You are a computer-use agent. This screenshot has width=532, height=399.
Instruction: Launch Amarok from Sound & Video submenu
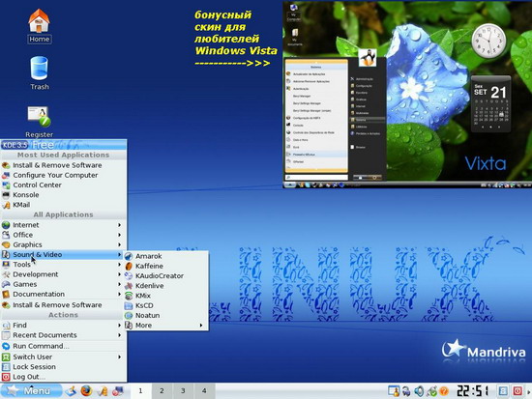[x=167, y=256]
